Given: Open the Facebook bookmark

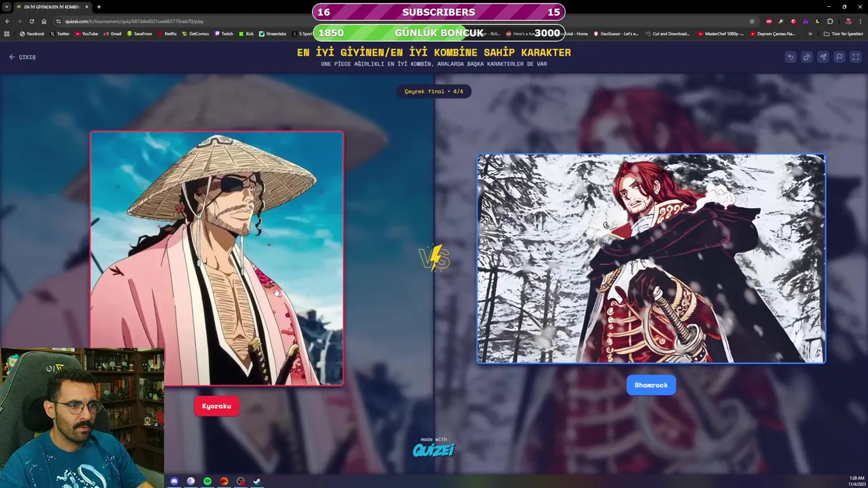Looking at the screenshot, I should click(32, 33).
